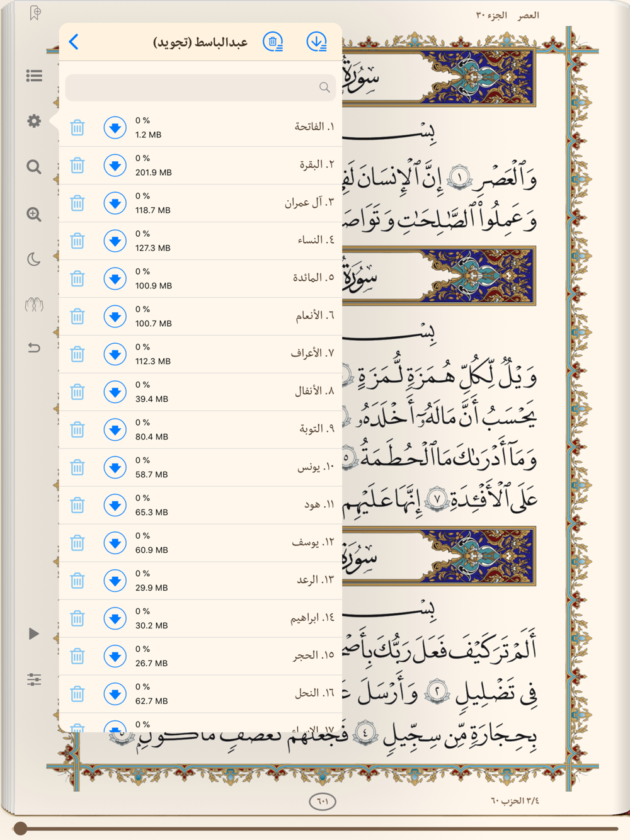Delete the الرعد audio file
The width and height of the screenshot is (630, 840).
pyautogui.click(x=77, y=581)
